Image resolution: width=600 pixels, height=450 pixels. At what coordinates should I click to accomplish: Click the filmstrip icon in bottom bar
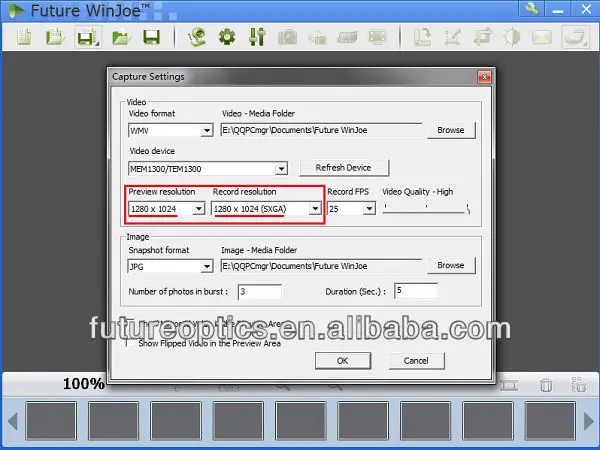pyautogui.click(x=509, y=385)
